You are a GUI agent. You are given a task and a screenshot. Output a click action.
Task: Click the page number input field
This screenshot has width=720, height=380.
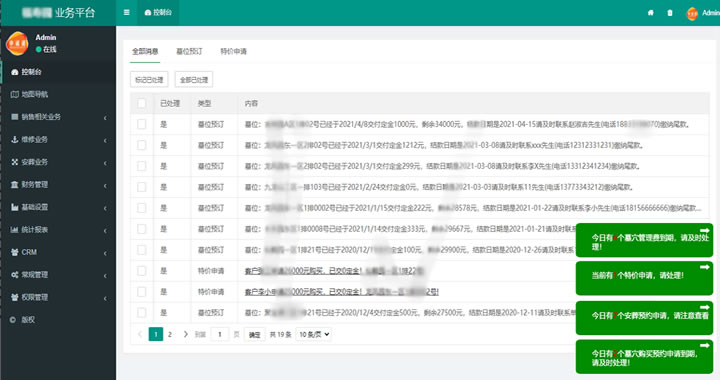pyautogui.click(x=219, y=334)
